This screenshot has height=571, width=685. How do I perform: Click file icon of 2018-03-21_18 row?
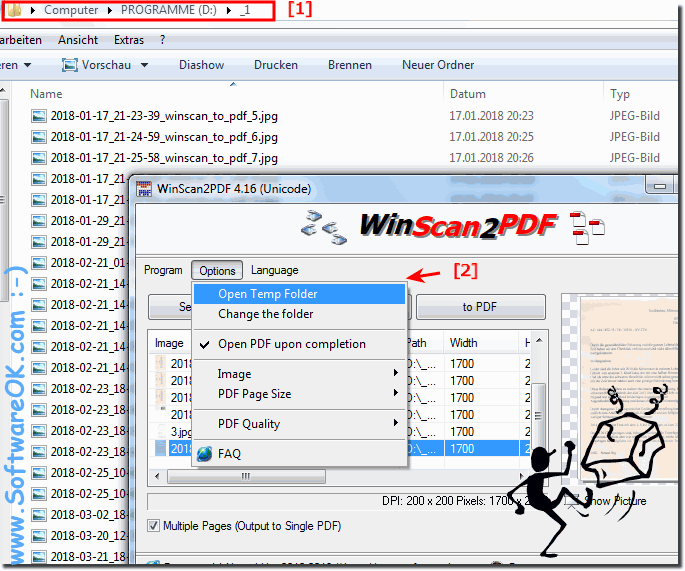(x=39, y=556)
